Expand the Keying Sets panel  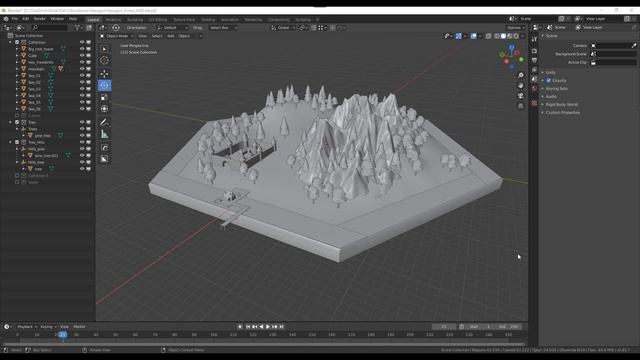coord(557,89)
